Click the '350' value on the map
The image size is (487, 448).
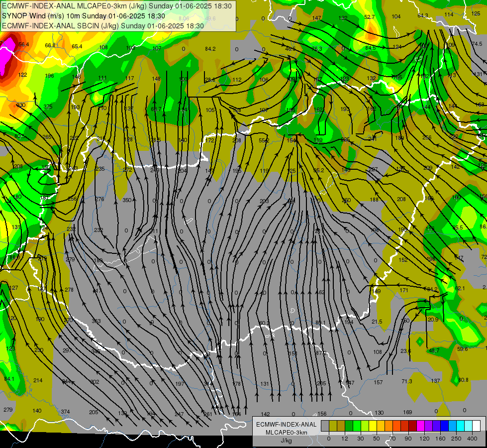pos(127,200)
